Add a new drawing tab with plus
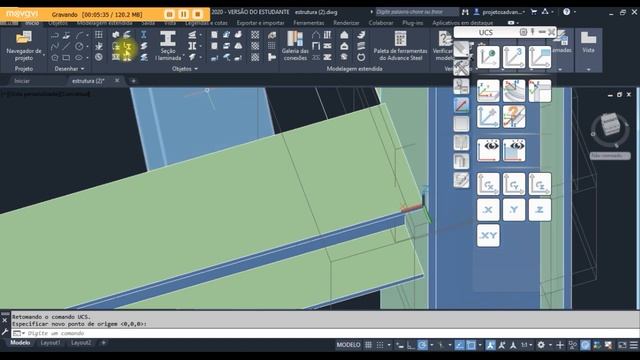The image size is (640, 360). pos(133,81)
